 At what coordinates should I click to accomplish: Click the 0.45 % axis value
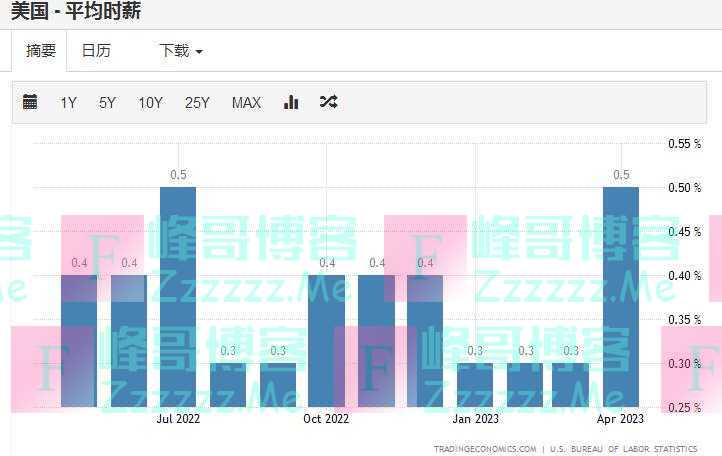tap(685, 232)
